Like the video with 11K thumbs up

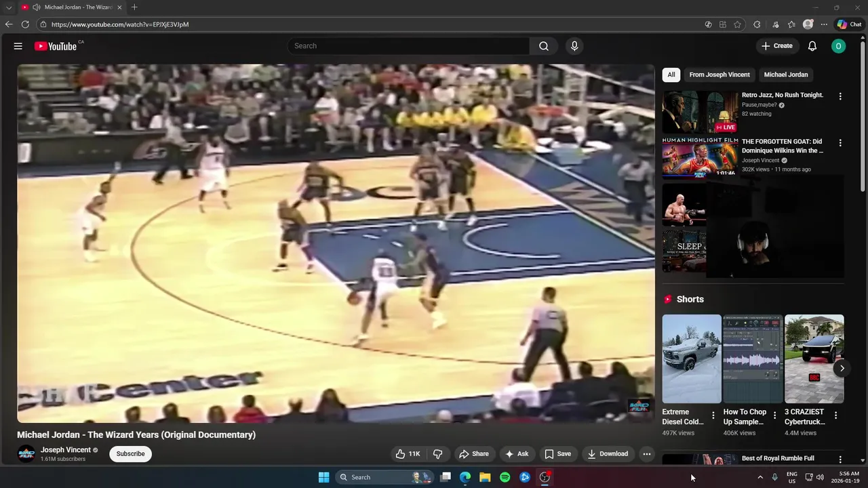pos(408,453)
